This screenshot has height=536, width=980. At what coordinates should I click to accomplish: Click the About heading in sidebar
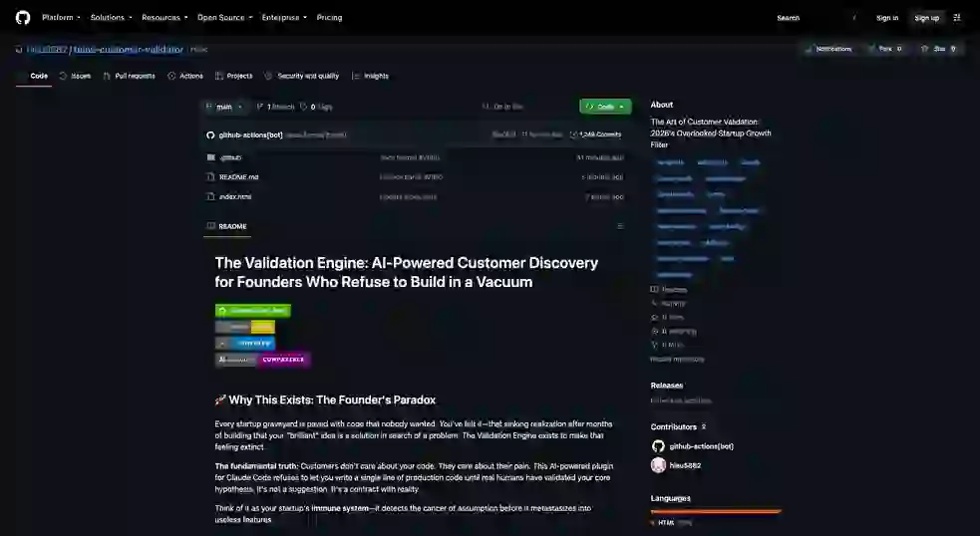click(x=661, y=105)
